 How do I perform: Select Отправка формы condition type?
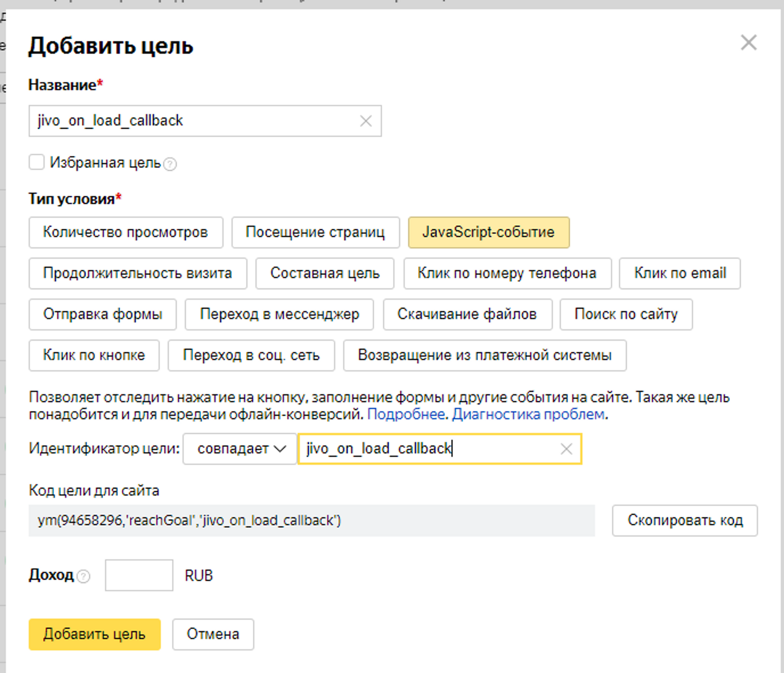[x=102, y=314]
